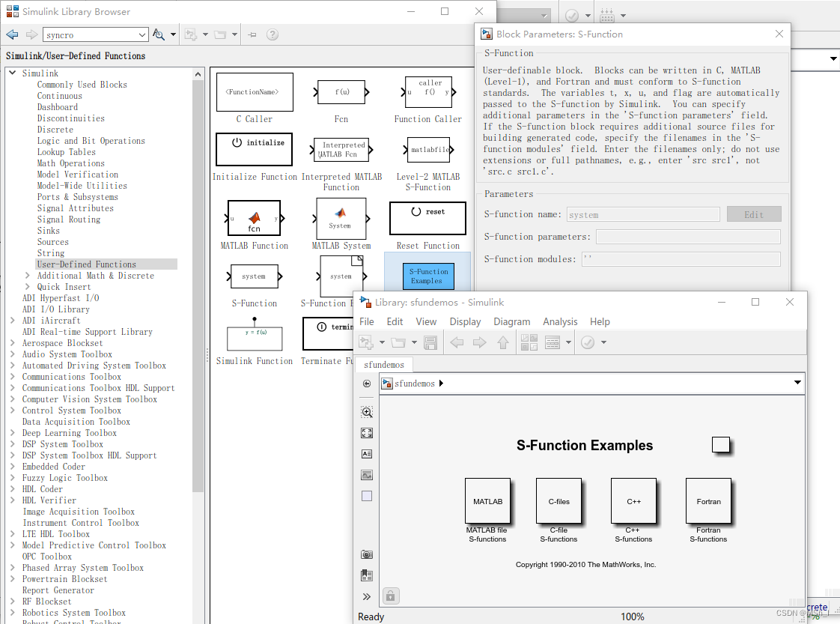This screenshot has height=624, width=840.
Task: Click Edit button in Block Parameters
Action: click(754, 214)
